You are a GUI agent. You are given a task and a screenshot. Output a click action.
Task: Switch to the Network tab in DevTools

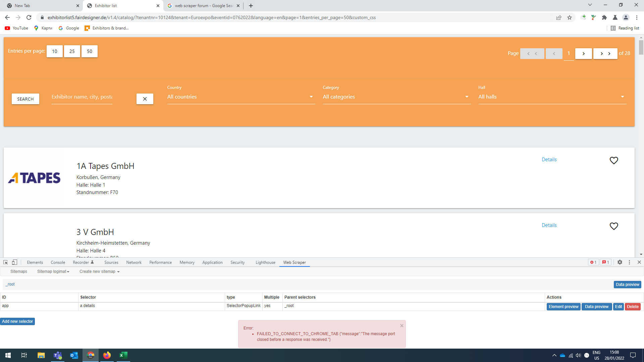pos(133,262)
